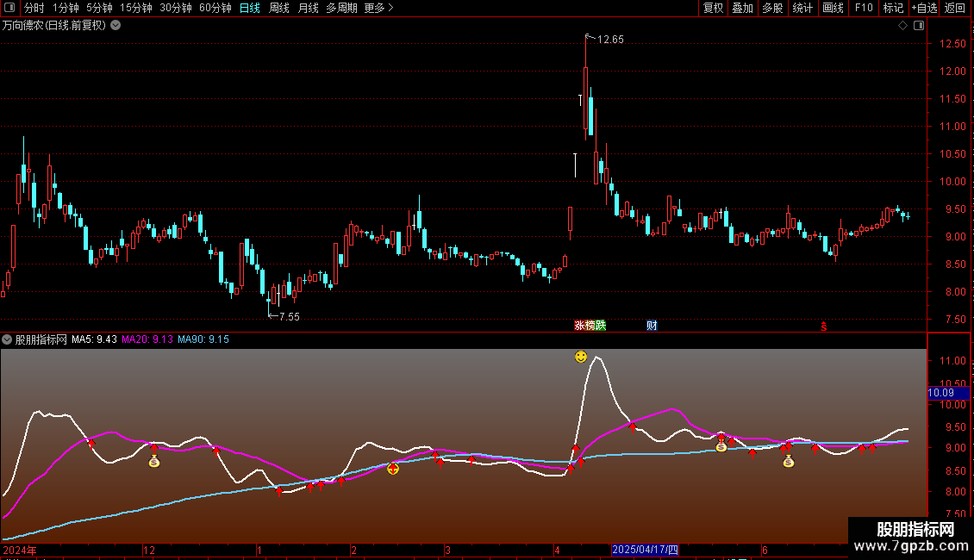Click the 榜 badge on main chart
The height and width of the screenshot is (560, 974).
tap(590, 326)
